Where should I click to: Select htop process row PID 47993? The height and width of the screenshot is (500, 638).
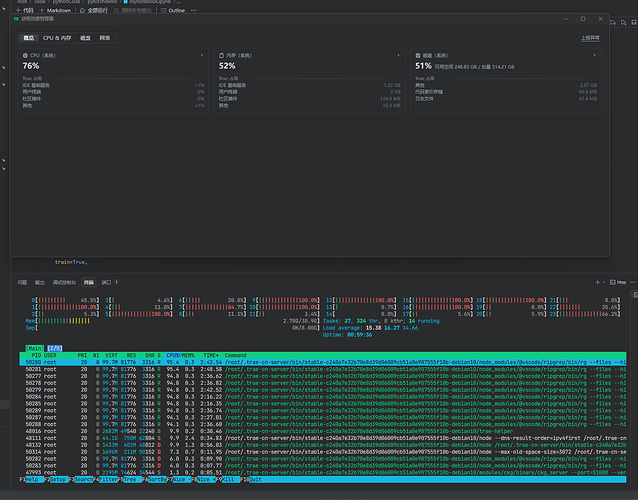(323, 473)
